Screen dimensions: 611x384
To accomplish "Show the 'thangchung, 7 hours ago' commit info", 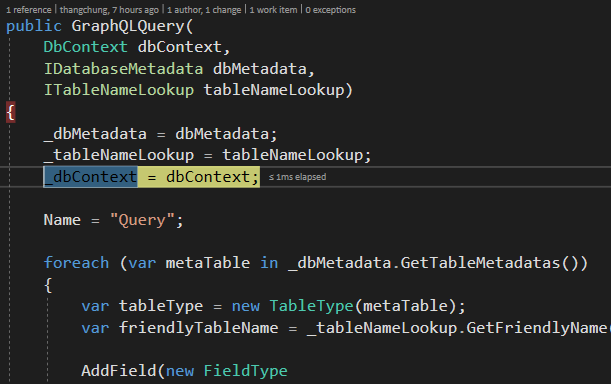I will [109, 10].
